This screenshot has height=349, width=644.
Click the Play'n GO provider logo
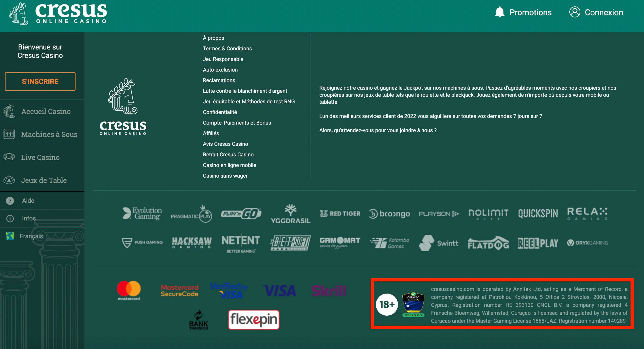point(241,214)
